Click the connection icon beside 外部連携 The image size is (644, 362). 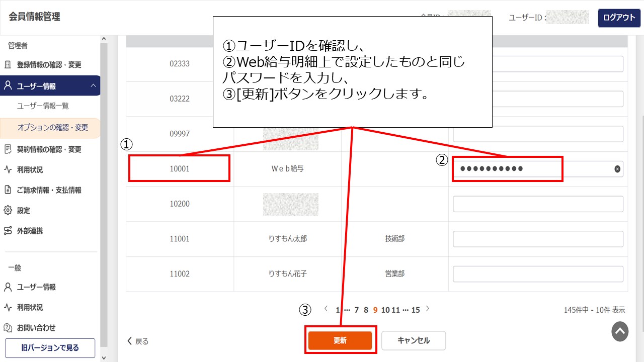8,231
